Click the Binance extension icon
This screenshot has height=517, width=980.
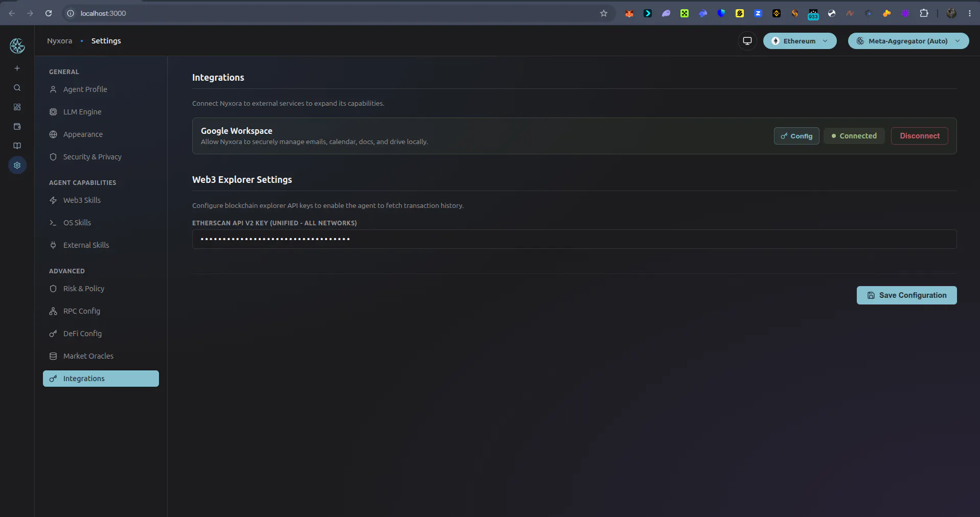[x=777, y=13]
